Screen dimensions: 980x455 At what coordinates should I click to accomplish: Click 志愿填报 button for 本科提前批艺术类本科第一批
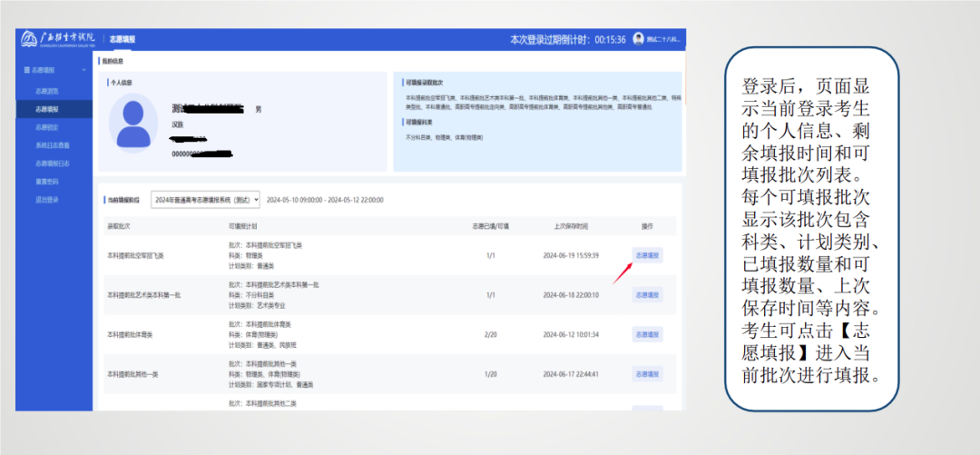pyautogui.click(x=647, y=295)
